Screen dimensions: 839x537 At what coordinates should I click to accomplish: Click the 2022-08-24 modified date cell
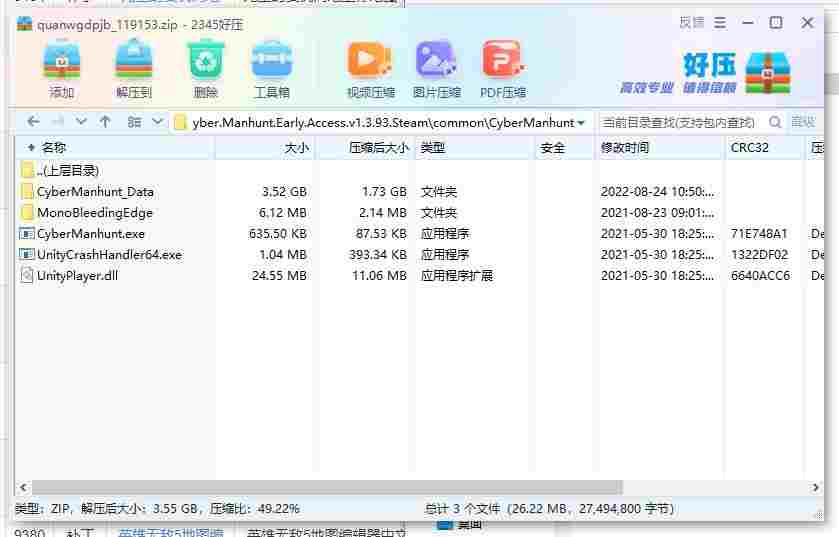657,191
